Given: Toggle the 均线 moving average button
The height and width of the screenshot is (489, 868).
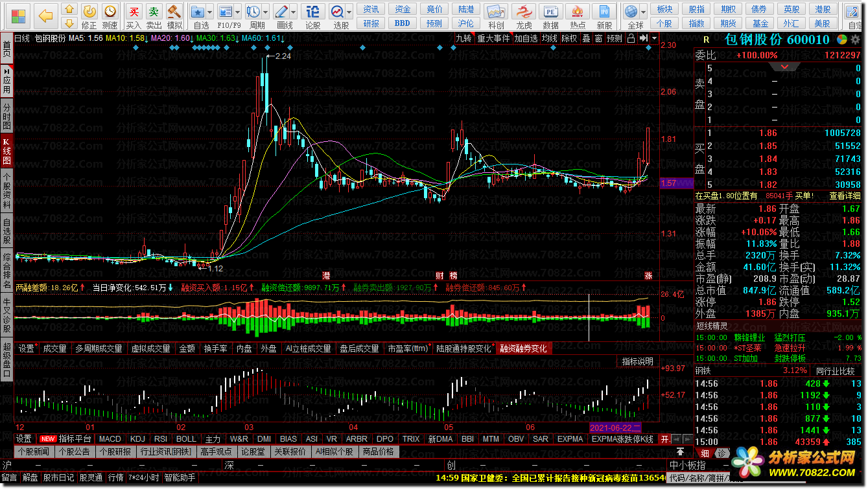Looking at the screenshot, I should [x=549, y=38].
